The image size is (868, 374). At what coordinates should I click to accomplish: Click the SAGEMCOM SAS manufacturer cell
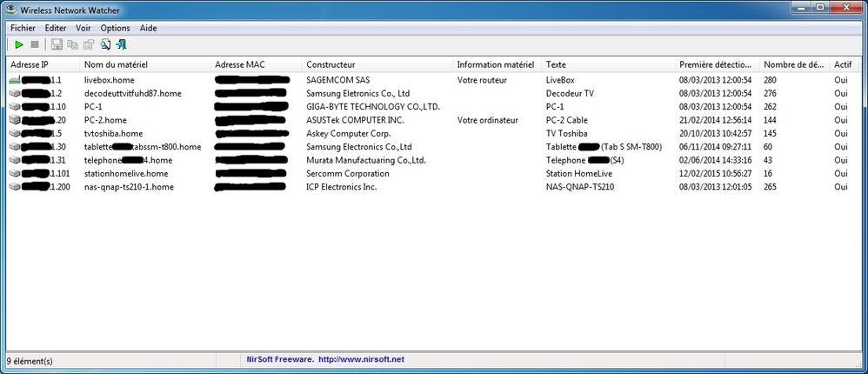(338, 80)
